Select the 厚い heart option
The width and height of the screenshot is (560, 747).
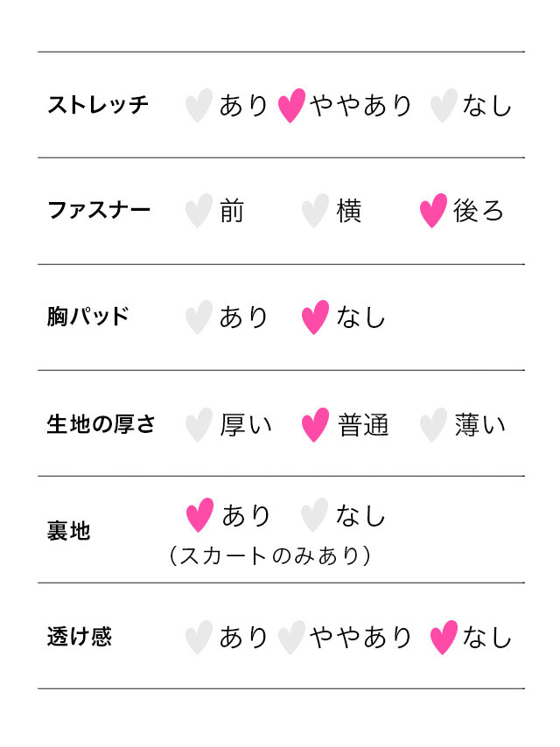tap(199, 425)
